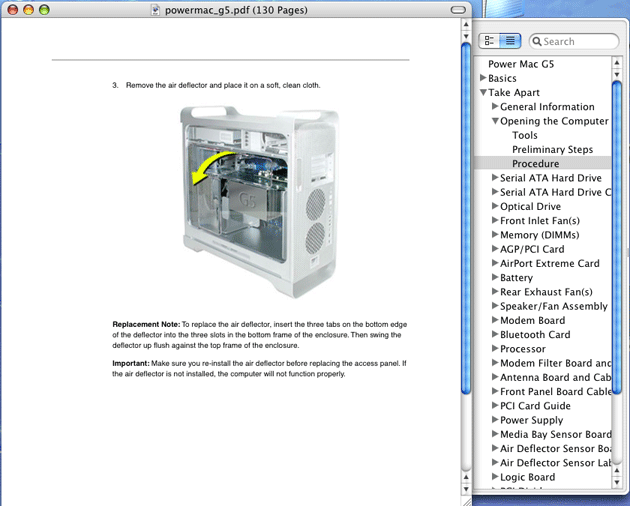630x506 pixels.
Task: Click drawer scrollbar bottom down arrow
Action: (617, 481)
